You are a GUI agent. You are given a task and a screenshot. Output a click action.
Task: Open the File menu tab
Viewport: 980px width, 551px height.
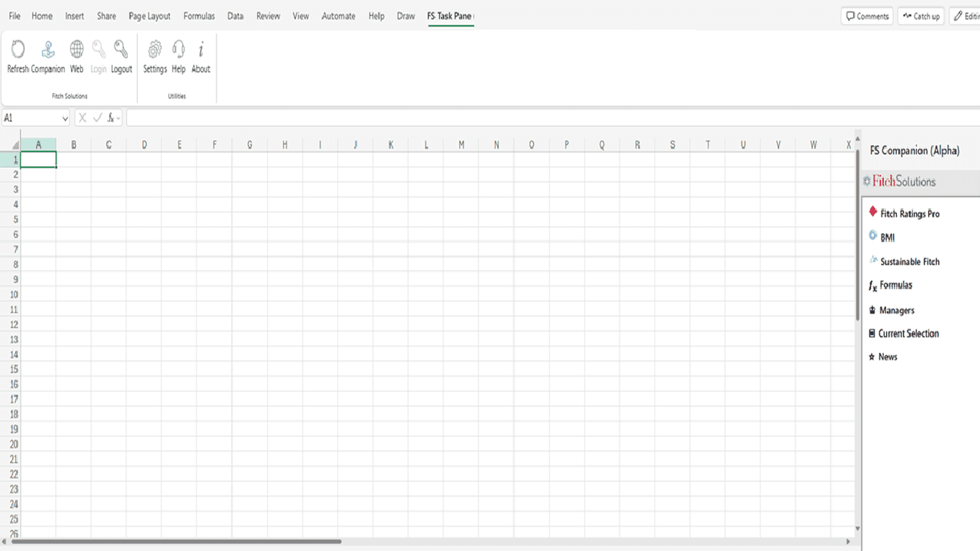14,16
